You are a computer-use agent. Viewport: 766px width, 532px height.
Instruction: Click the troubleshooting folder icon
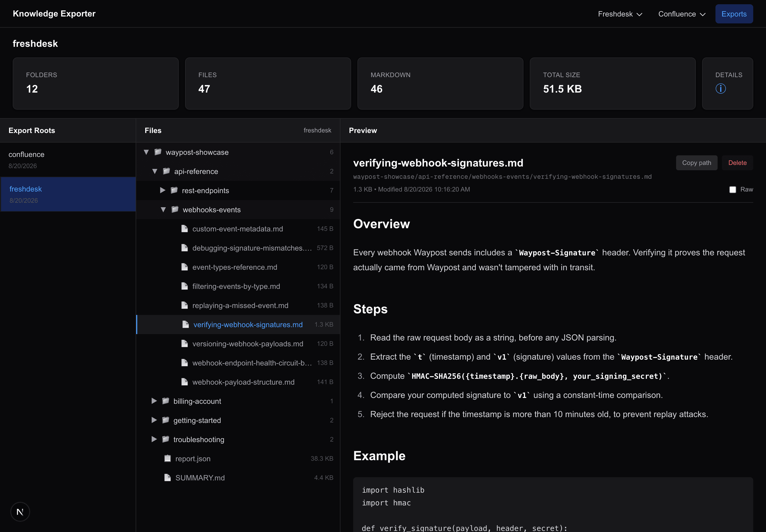pyautogui.click(x=166, y=439)
